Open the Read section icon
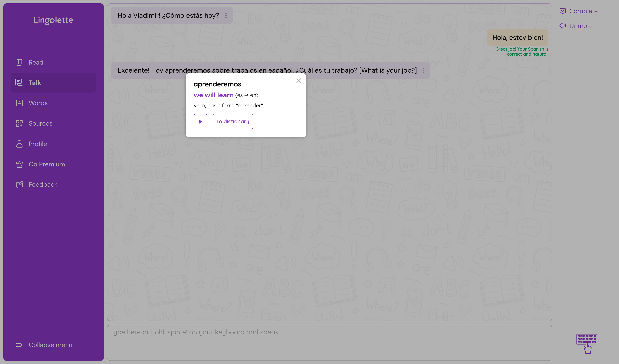This screenshot has width=619, height=364. click(x=19, y=62)
